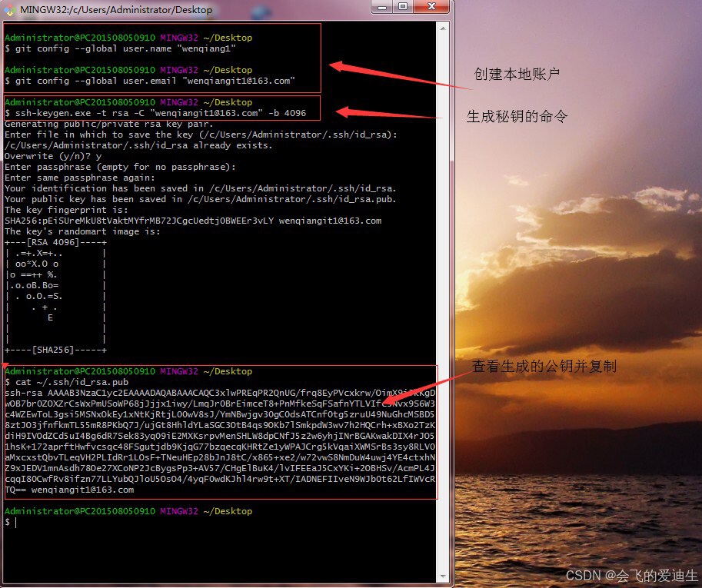This screenshot has width=702, height=588.
Task: Click the key's last line 'TQ== wenqiangit1@163.com'
Action: click(x=69, y=490)
